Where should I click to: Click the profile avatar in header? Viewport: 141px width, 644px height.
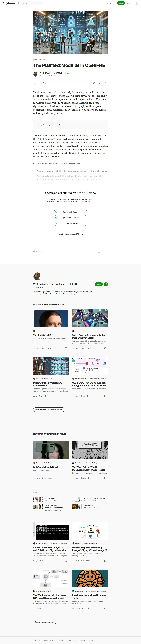136,3
